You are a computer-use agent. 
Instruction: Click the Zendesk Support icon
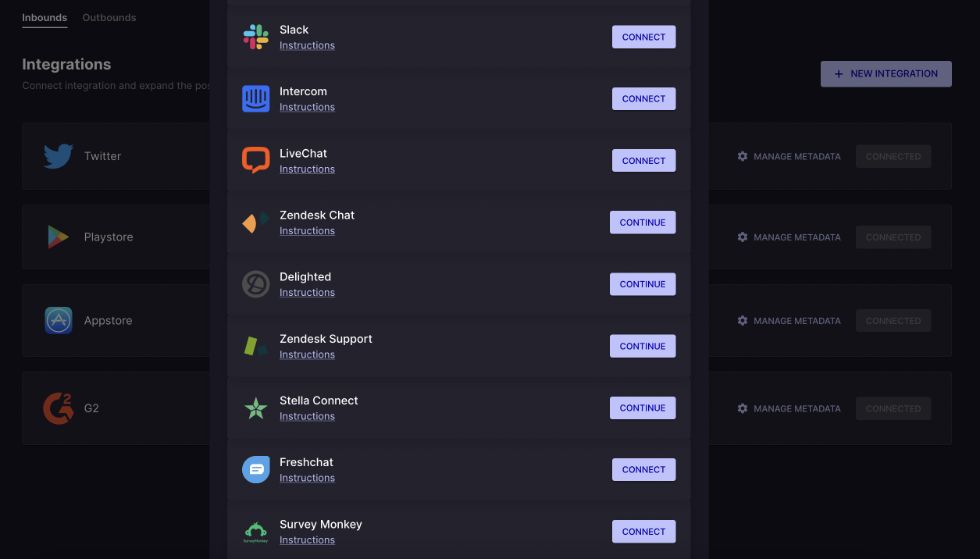(255, 346)
